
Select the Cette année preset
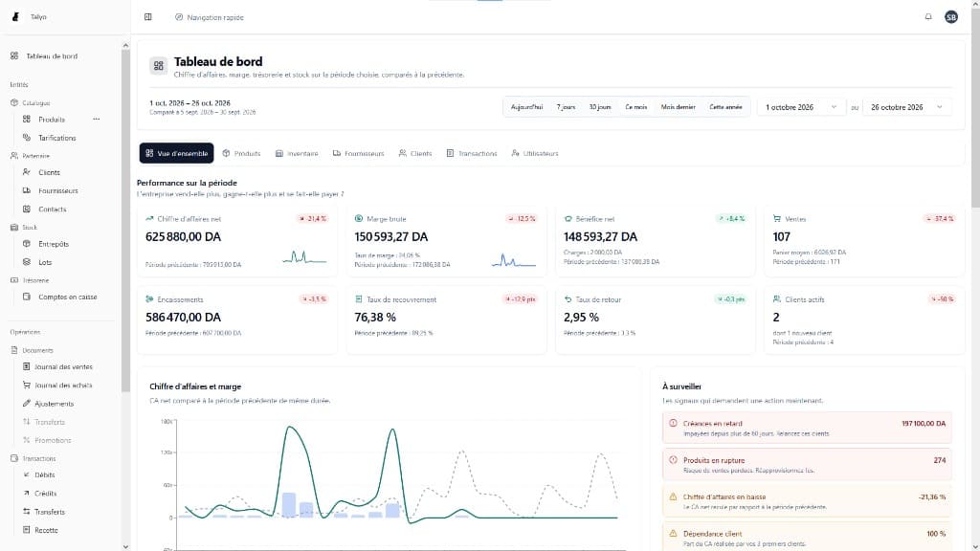(x=725, y=107)
